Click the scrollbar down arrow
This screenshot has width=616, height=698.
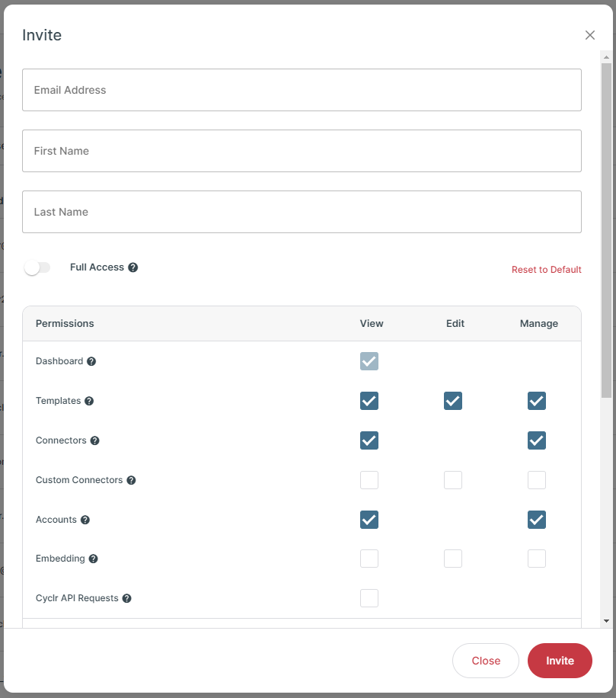(x=606, y=620)
